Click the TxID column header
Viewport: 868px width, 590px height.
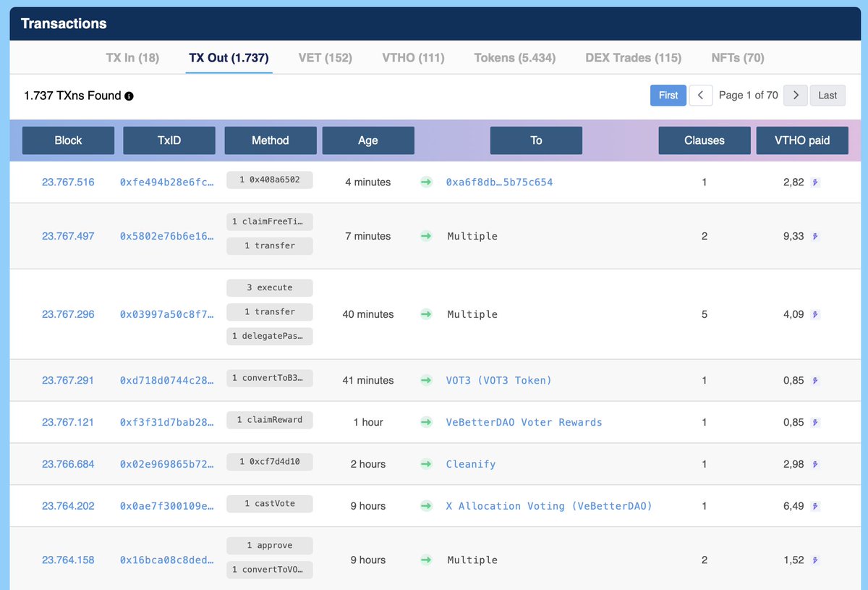click(x=169, y=140)
